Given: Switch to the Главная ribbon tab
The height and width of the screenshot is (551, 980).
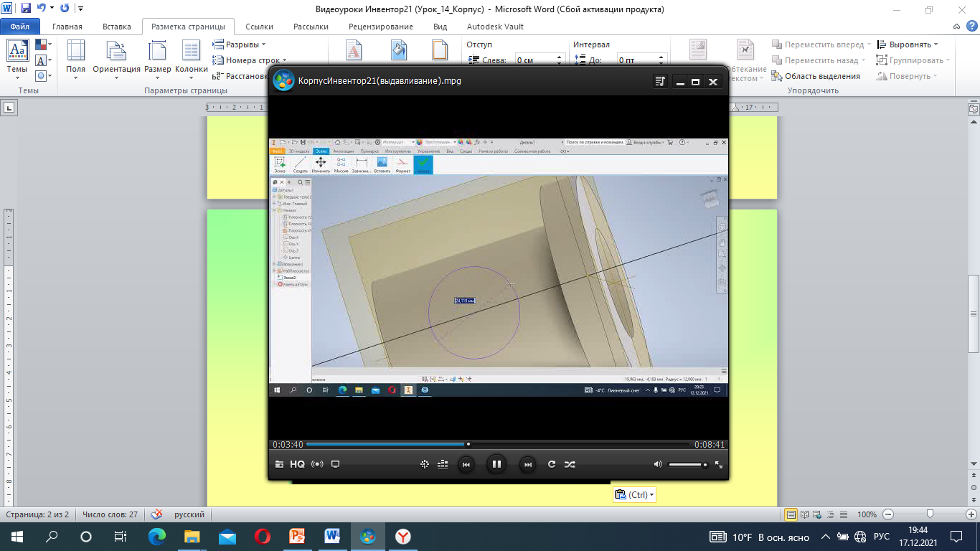Looking at the screenshot, I should click(67, 27).
